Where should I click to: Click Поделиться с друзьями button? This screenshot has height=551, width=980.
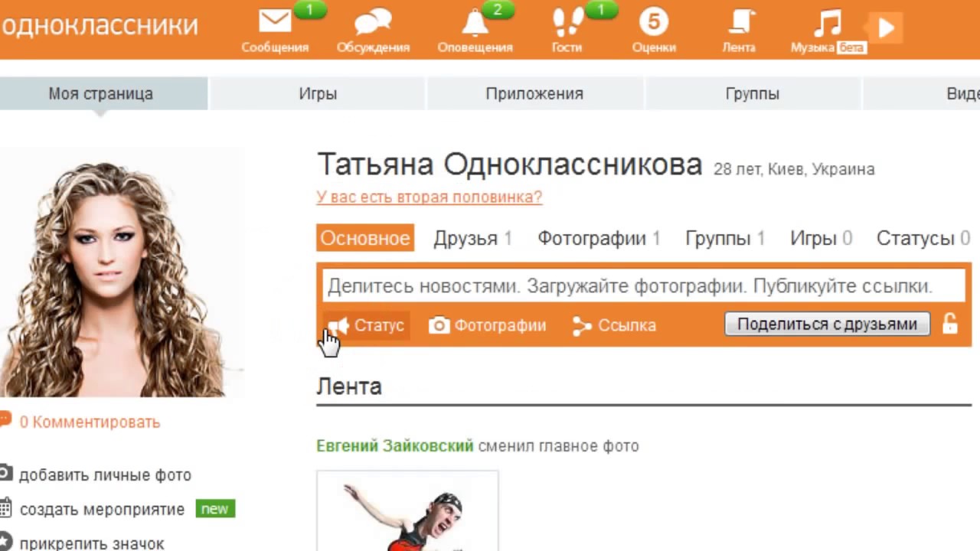coord(827,324)
